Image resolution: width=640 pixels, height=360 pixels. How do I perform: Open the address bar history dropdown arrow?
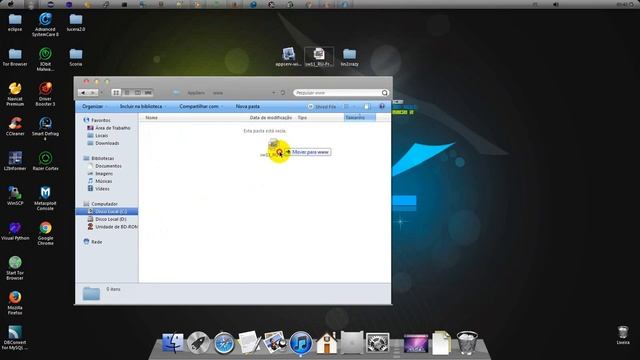click(x=273, y=93)
